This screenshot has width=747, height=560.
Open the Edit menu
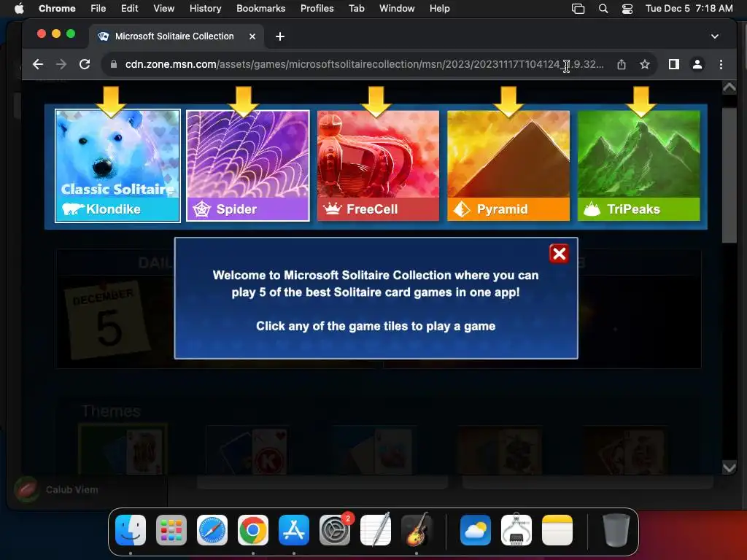click(x=129, y=8)
